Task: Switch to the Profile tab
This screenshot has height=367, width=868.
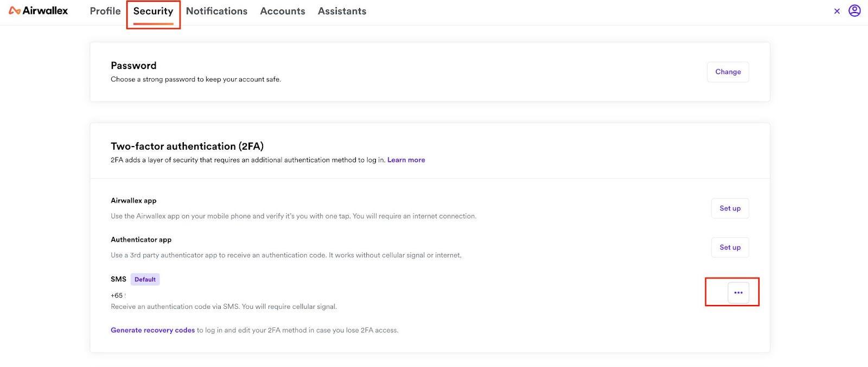Action: click(x=105, y=11)
